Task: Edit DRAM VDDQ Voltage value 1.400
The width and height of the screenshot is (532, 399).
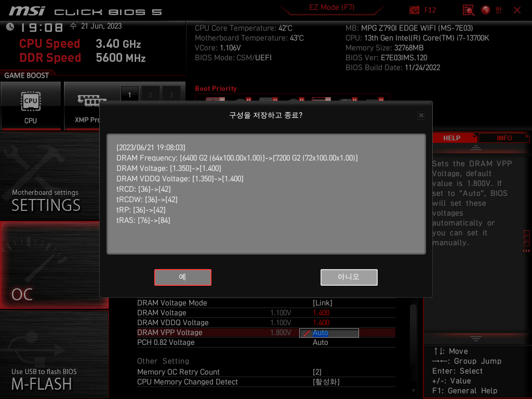Action: pyautogui.click(x=321, y=323)
